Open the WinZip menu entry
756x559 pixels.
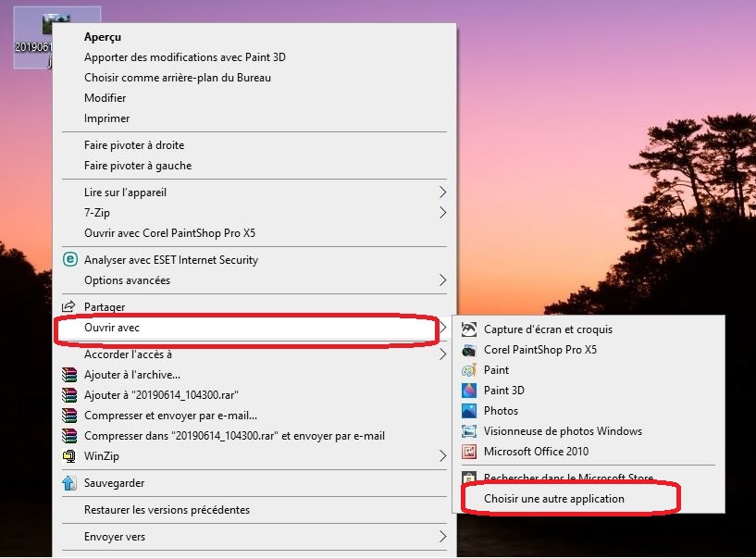tap(254, 455)
